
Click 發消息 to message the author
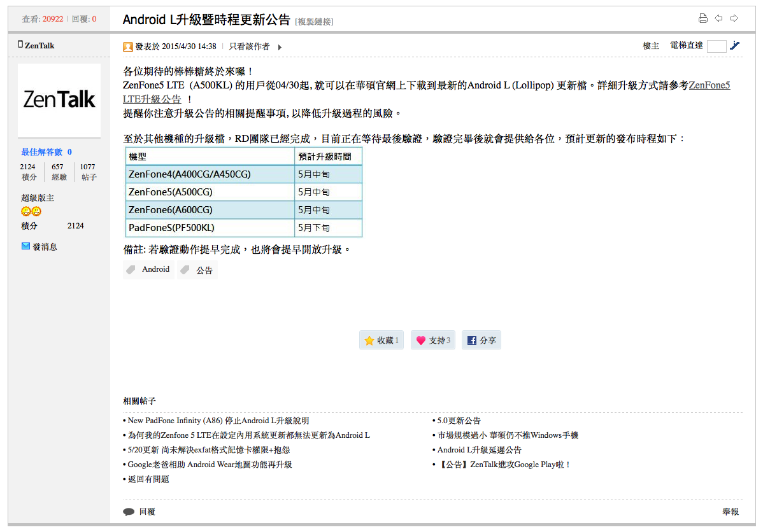[x=45, y=247]
